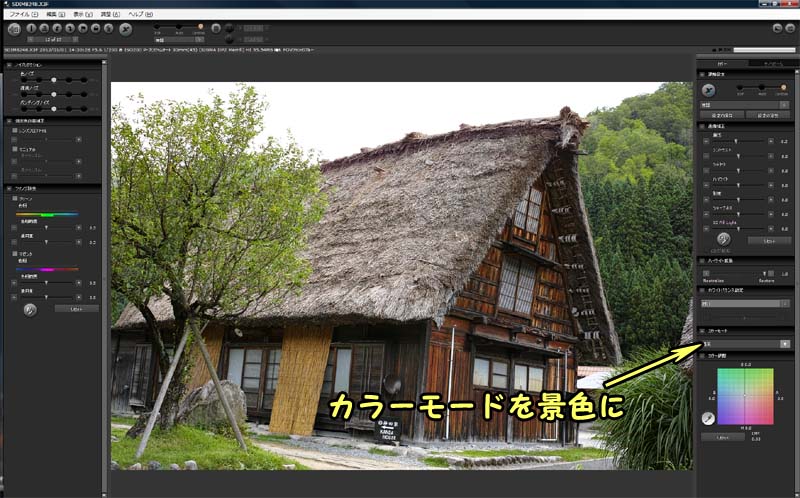This screenshot has height=498, width=800.
Task: Open the ファイル menu
Action: click(x=23, y=14)
